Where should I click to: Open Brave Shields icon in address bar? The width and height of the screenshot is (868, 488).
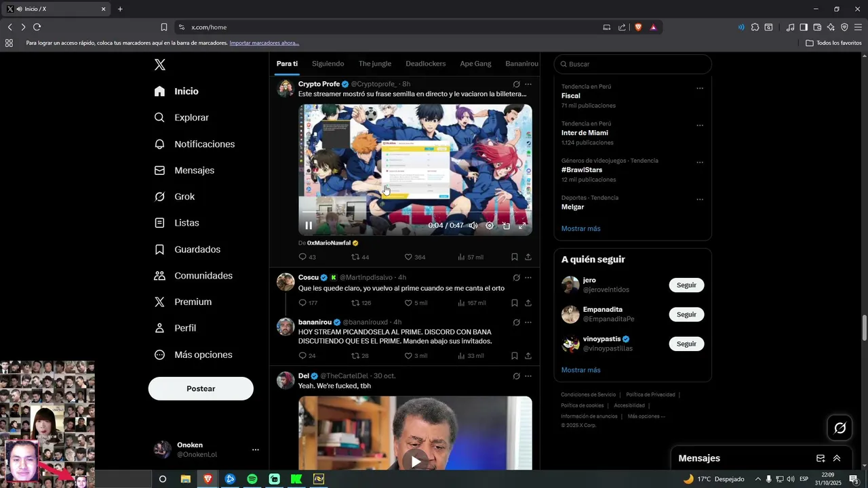pos(637,27)
